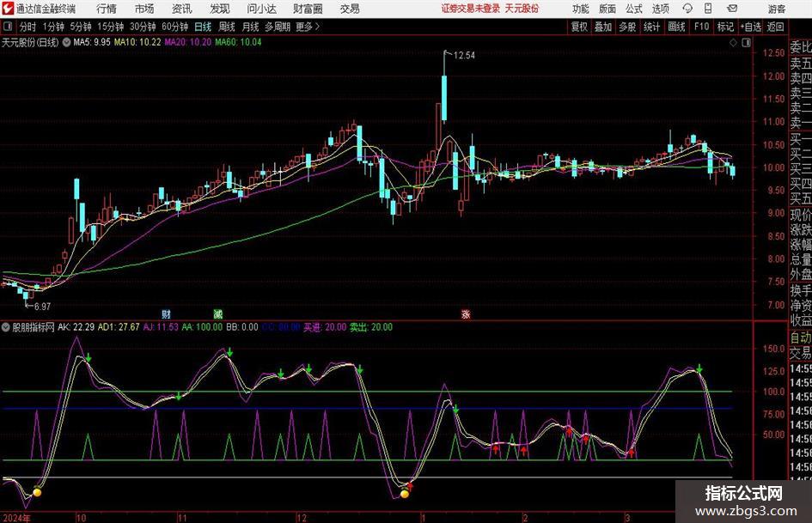Click the 游客 guest account label
The height and width of the screenshot is (523, 812).
coord(777,9)
